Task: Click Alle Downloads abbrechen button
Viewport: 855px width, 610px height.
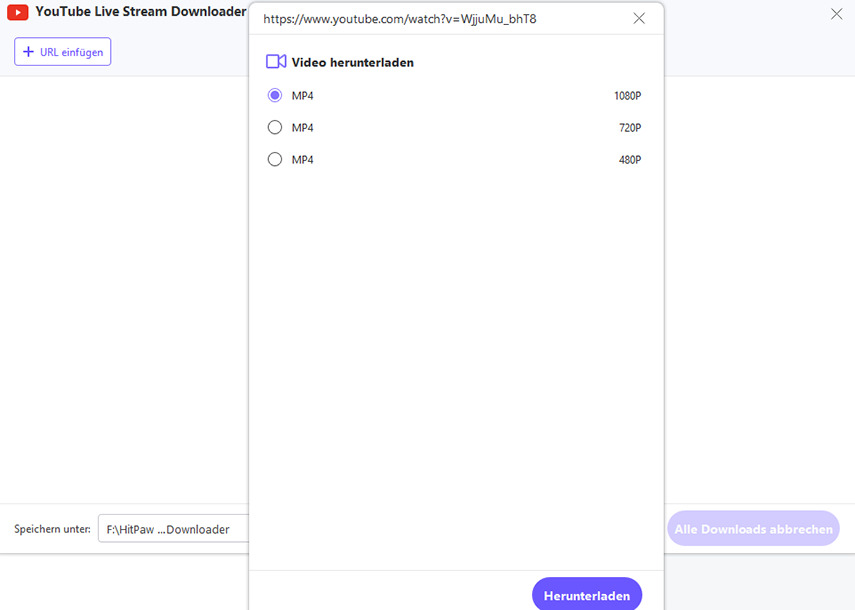Action: click(753, 529)
